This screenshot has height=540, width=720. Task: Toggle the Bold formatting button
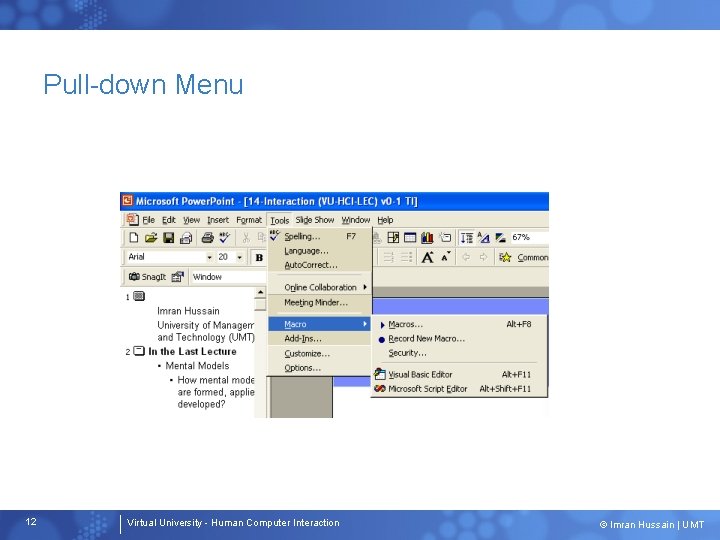[x=259, y=257]
